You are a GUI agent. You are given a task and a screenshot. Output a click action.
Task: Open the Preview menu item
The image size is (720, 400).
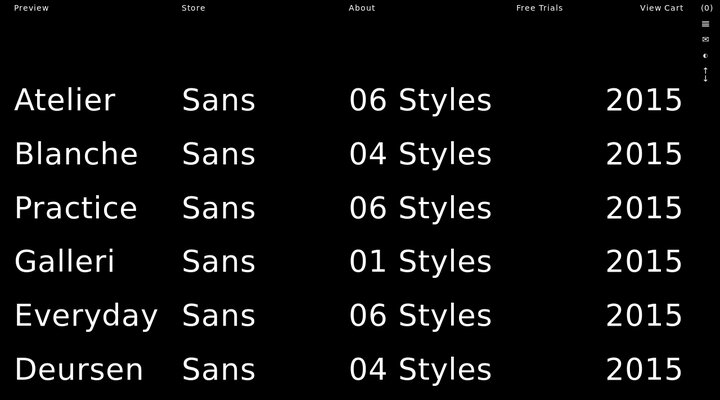tap(31, 8)
